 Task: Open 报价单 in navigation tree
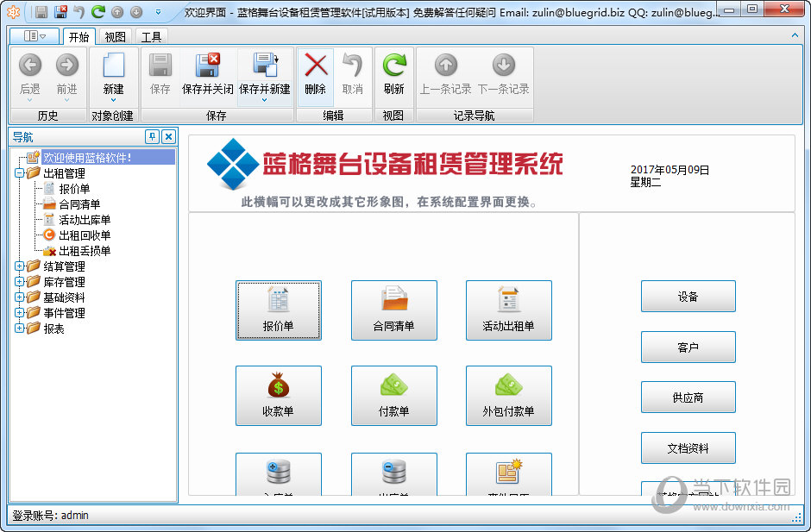[74, 189]
